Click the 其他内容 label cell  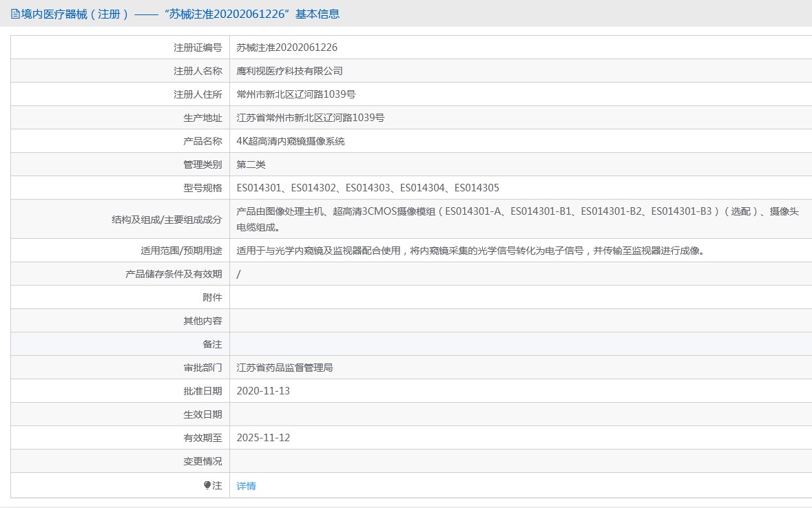point(120,321)
